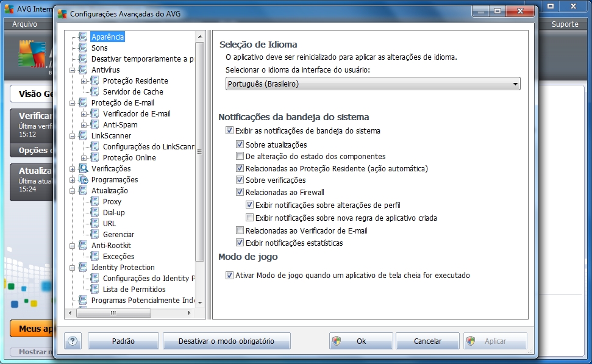Enable notificações sobre nova regra de aplicativo
The height and width of the screenshot is (364, 592).
[x=249, y=218]
